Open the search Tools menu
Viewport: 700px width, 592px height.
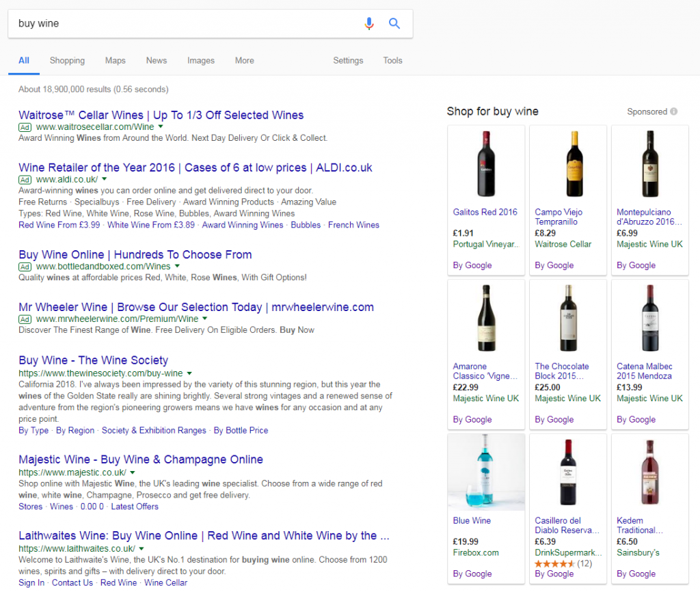392,61
